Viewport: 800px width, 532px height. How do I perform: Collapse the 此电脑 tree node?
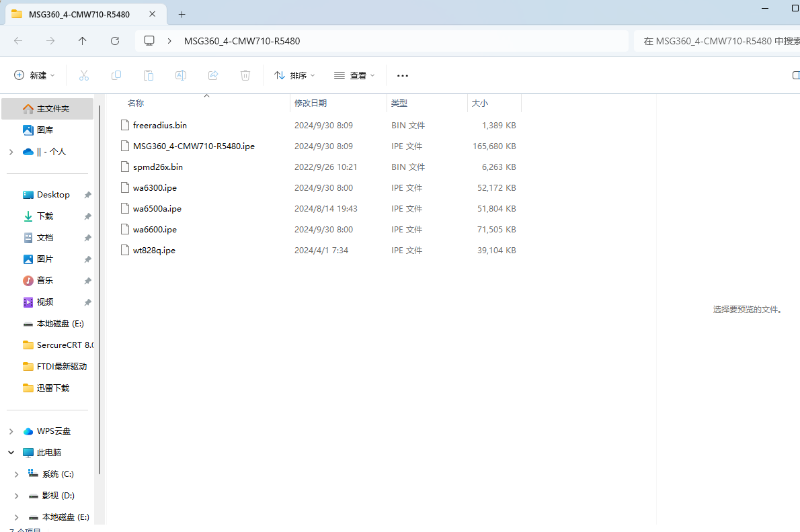(x=11, y=453)
